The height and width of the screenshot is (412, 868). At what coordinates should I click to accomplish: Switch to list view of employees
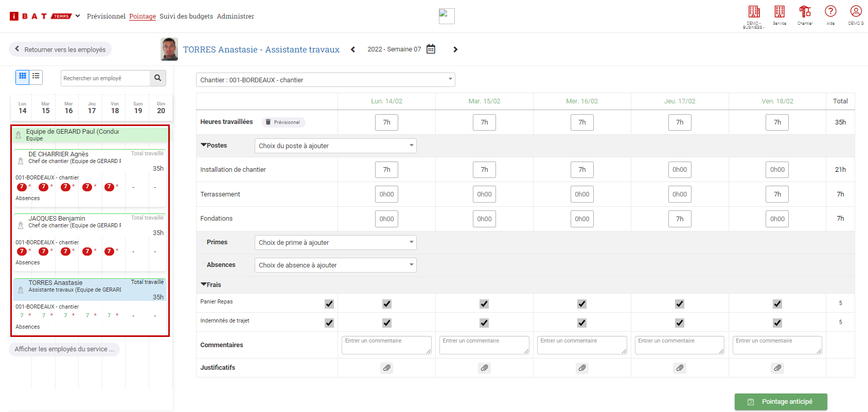click(36, 76)
